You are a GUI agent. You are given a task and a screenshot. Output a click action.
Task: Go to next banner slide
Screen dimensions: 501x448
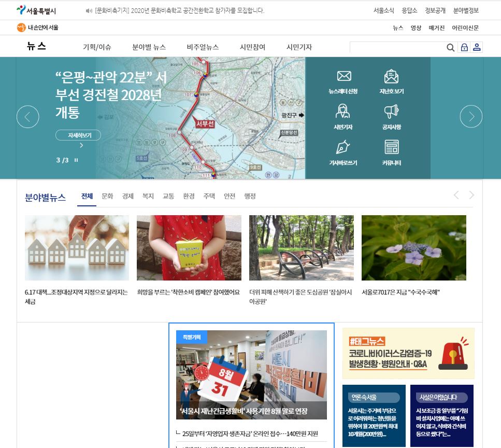point(471,116)
